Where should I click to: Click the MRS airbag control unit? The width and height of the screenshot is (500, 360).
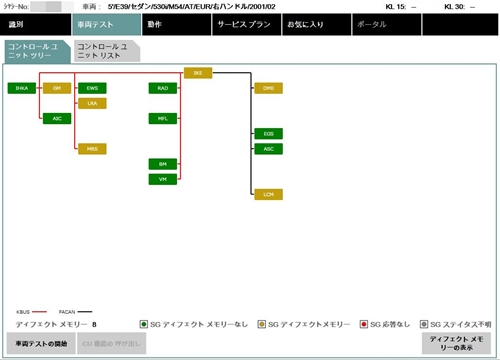pos(92,149)
